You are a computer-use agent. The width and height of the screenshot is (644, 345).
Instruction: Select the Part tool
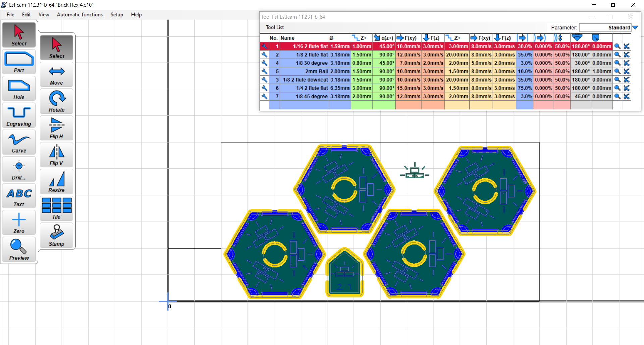click(19, 62)
